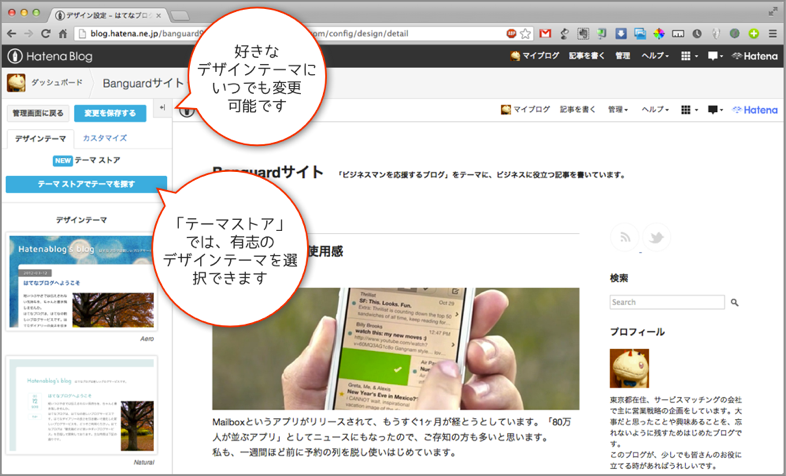Click マイブログ in the dark header

(x=534, y=56)
